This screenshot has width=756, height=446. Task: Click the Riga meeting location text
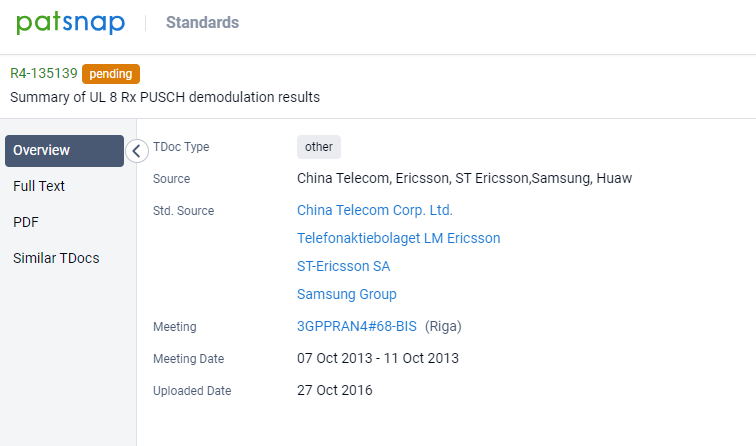point(443,326)
